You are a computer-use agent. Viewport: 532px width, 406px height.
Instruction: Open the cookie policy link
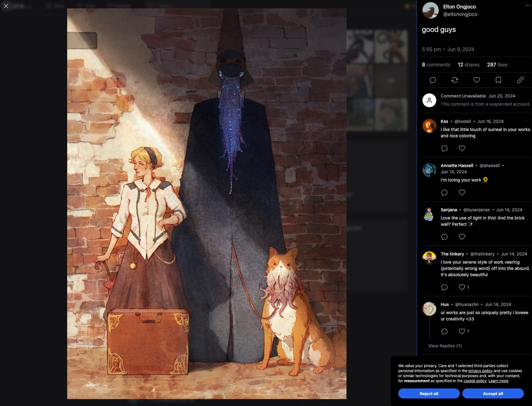(475, 381)
